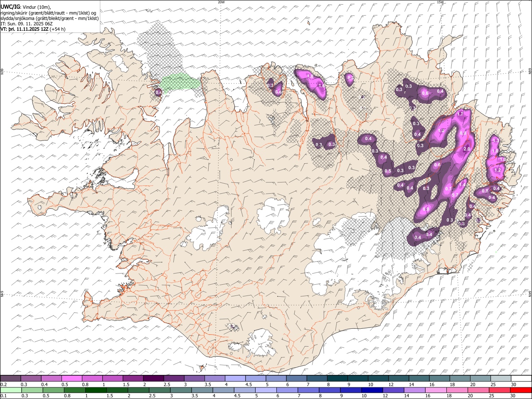Click the '20W' longitude label
The height and width of the screenshot is (399, 532).
tap(221, 2)
